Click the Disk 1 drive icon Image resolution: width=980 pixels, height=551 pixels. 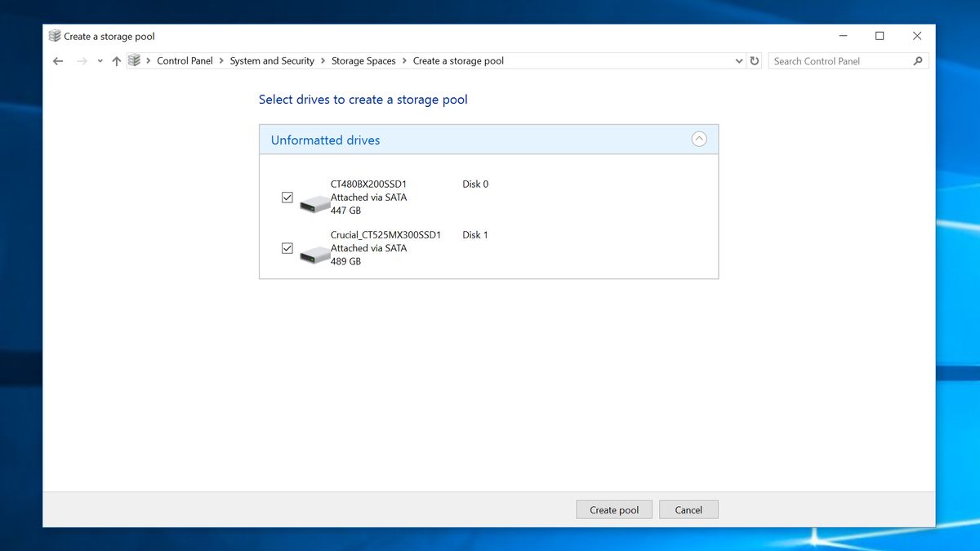coord(314,255)
